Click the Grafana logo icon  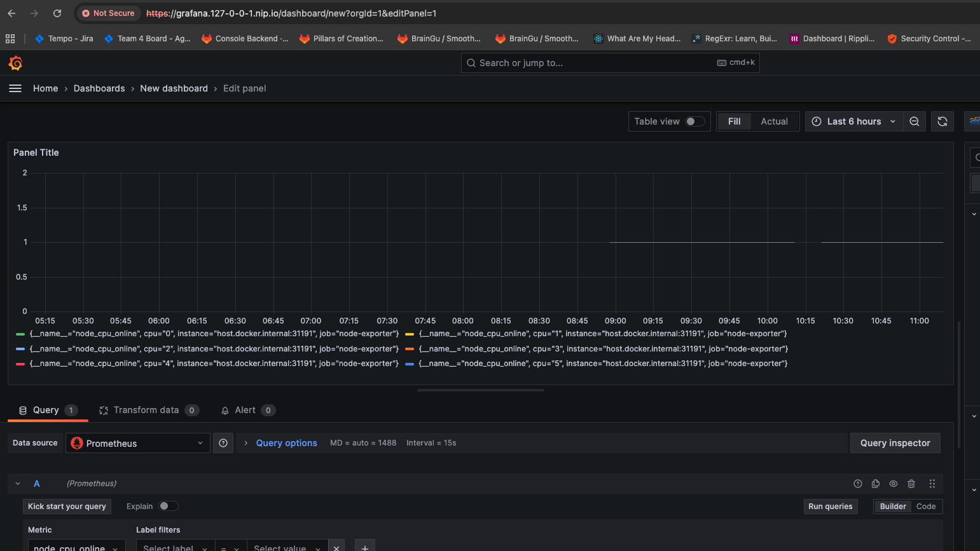tap(16, 63)
